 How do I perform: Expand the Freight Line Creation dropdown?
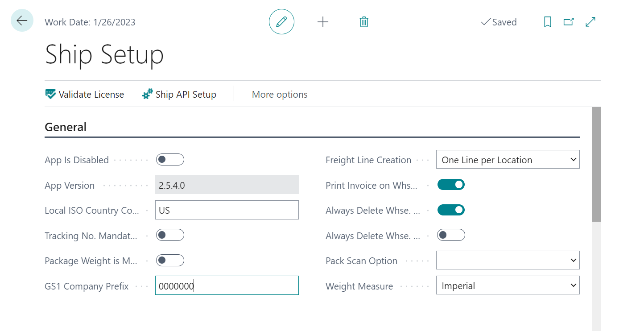tap(508, 160)
